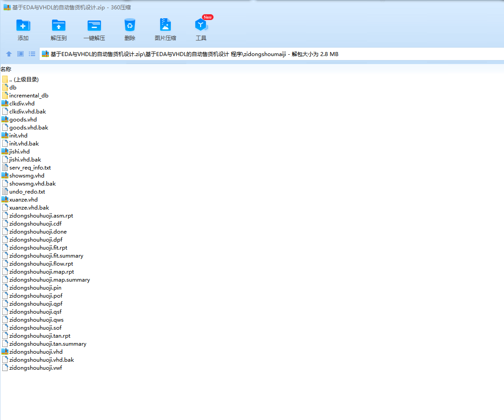Select zidongshouhuoji.fit.summary file
The height and width of the screenshot is (420, 504).
click(43, 256)
